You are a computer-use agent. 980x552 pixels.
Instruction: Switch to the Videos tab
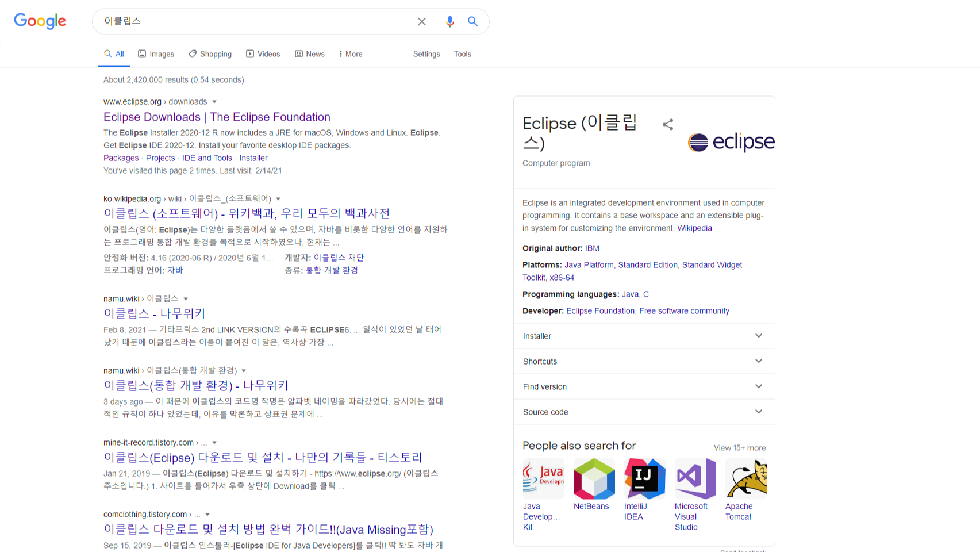coord(263,54)
